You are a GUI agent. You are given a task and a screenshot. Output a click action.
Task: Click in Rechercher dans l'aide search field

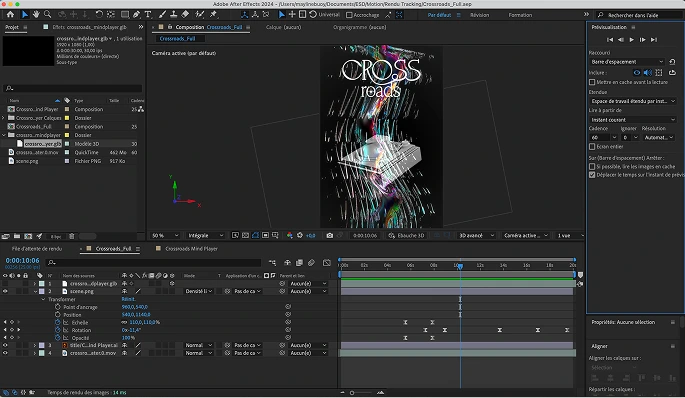[639, 15]
